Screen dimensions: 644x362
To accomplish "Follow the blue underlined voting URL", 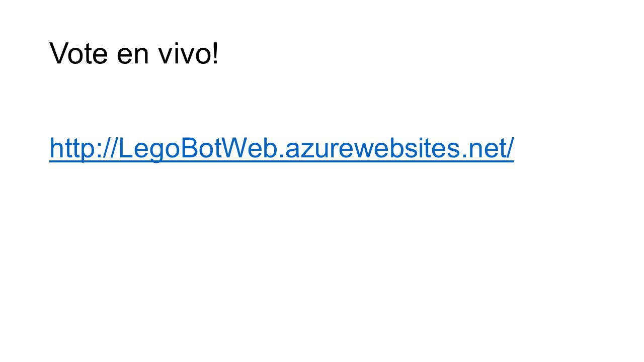I will point(282,148).
